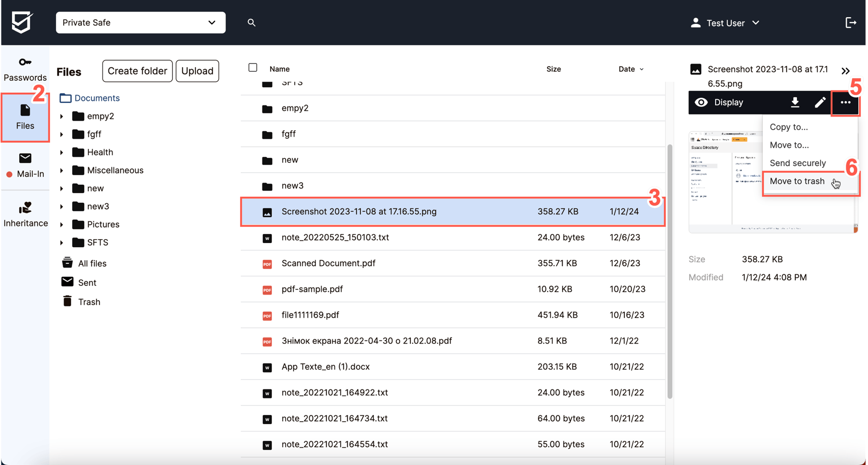Select the Files section icon
The height and width of the screenshot is (465, 868).
(25, 117)
